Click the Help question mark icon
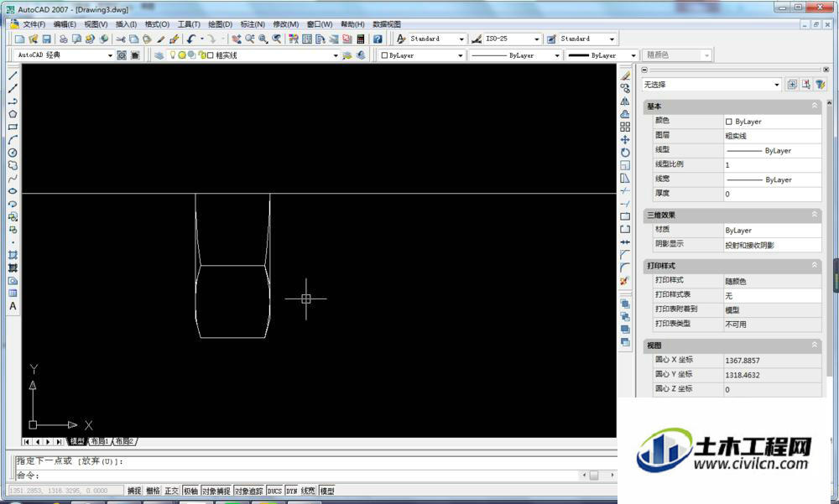 (x=378, y=39)
